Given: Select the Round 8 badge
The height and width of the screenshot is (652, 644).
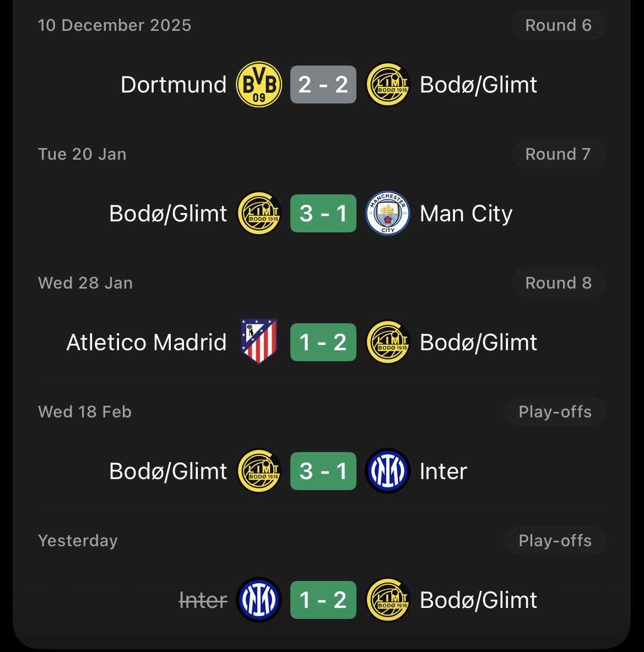Looking at the screenshot, I should [x=558, y=283].
